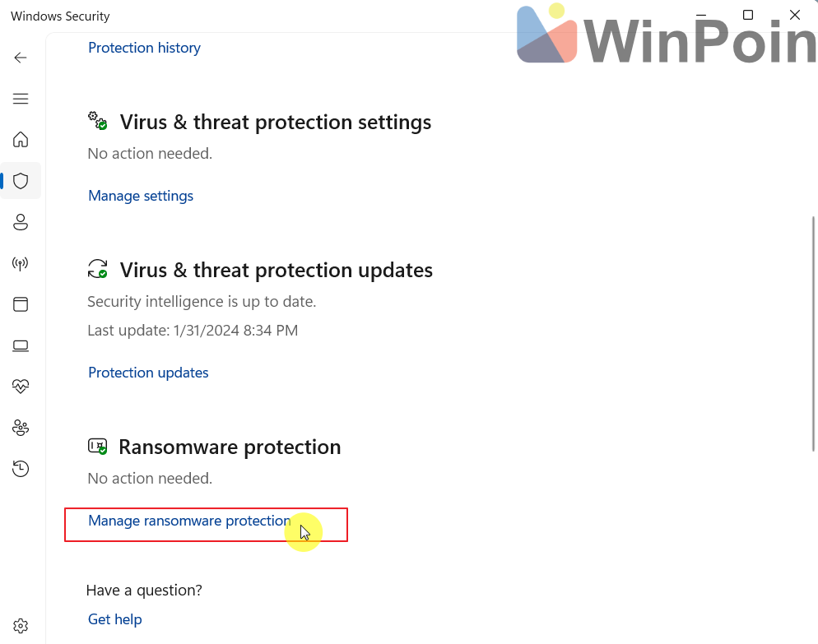The image size is (818, 644).
Task: Select the Account protection person icon
Action: pos(21,222)
